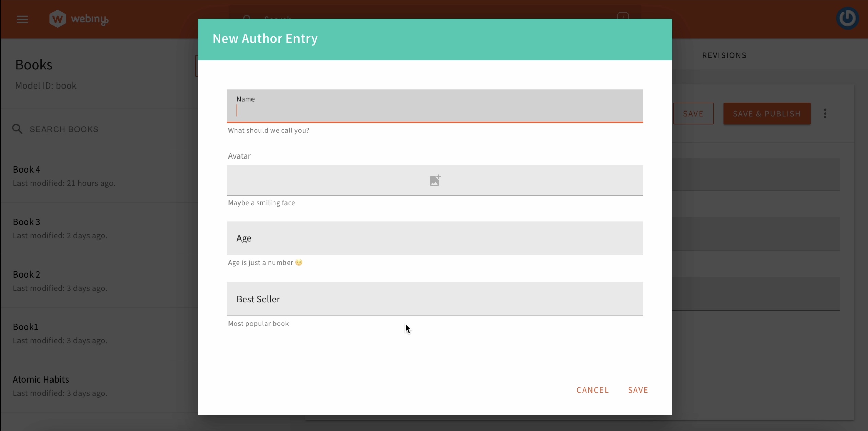Open the three-dot more options menu
This screenshot has width=868, height=431.
[x=825, y=113]
